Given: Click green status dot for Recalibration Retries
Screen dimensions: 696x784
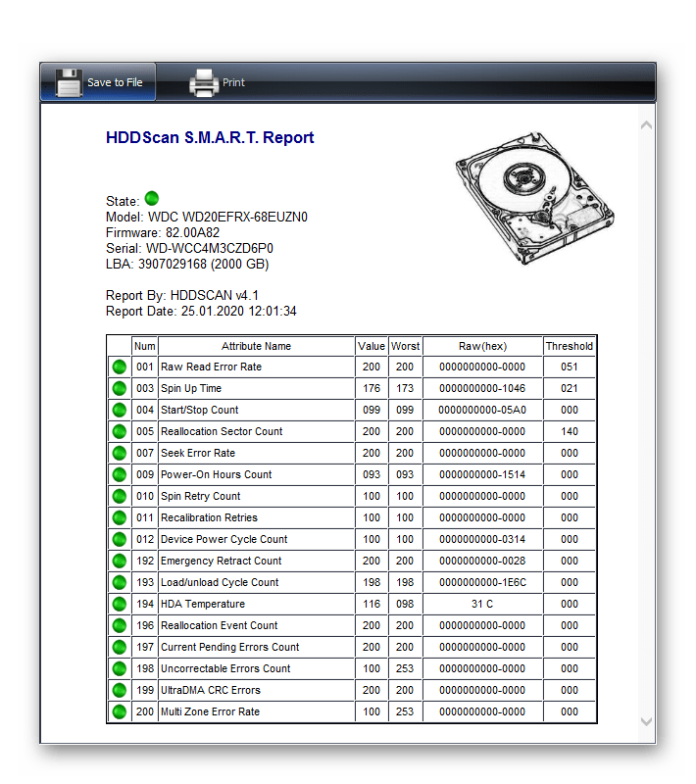Looking at the screenshot, I should [120, 517].
